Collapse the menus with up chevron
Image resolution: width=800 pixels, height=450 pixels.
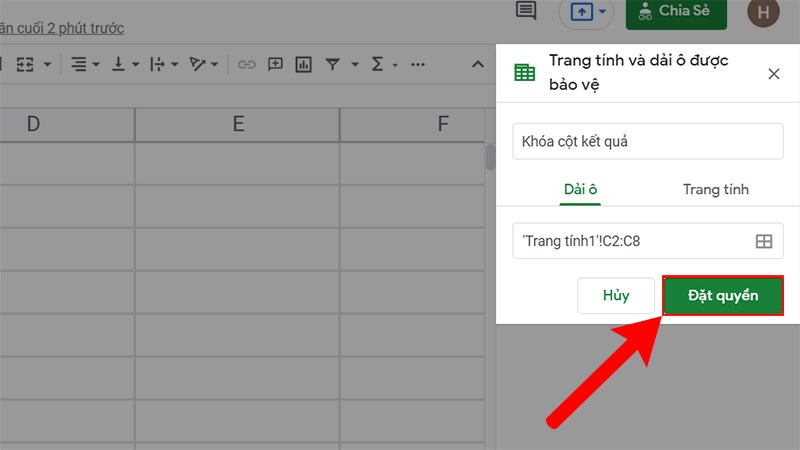pyautogui.click(x=478, y=64)
